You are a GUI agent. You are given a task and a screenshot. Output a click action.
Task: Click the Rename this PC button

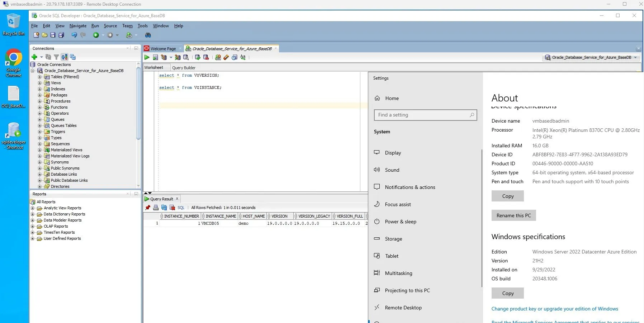513,215
